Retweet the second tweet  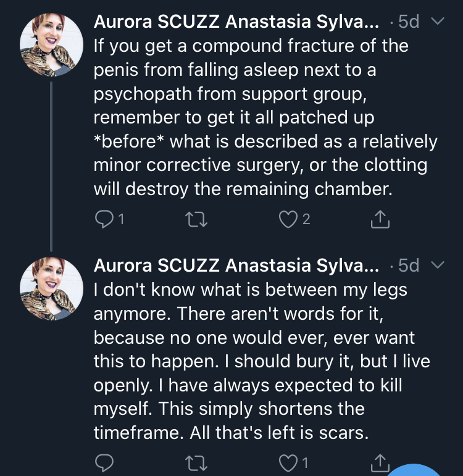tap(196, 463)
